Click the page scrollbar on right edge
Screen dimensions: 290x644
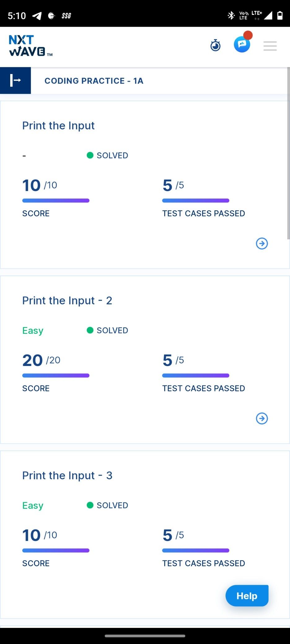click(288, 153)
